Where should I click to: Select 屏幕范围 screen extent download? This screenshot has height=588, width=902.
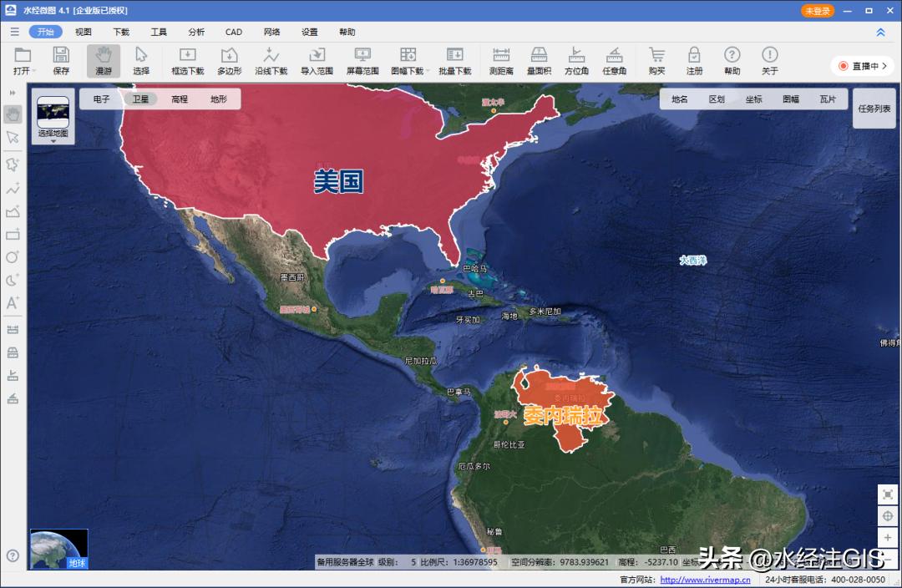(x=362, y=61)
